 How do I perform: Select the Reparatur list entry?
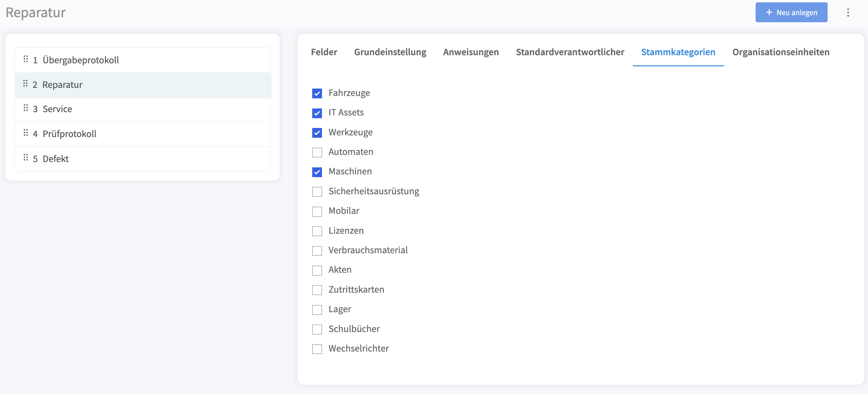click(x=143, y=85)
